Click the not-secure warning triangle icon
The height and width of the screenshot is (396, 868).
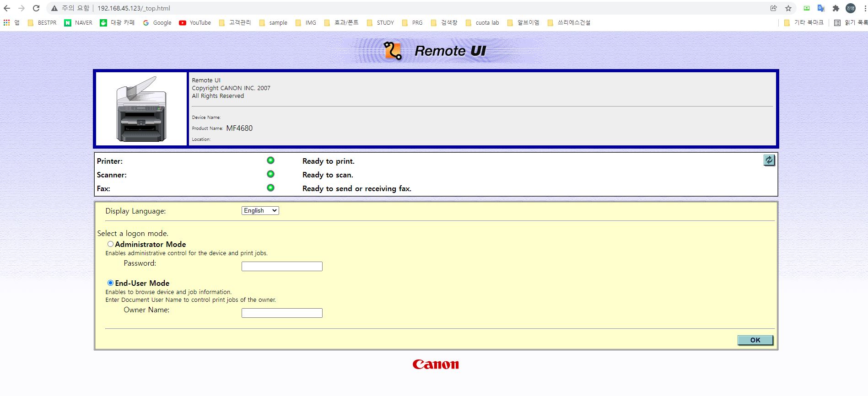54,8
